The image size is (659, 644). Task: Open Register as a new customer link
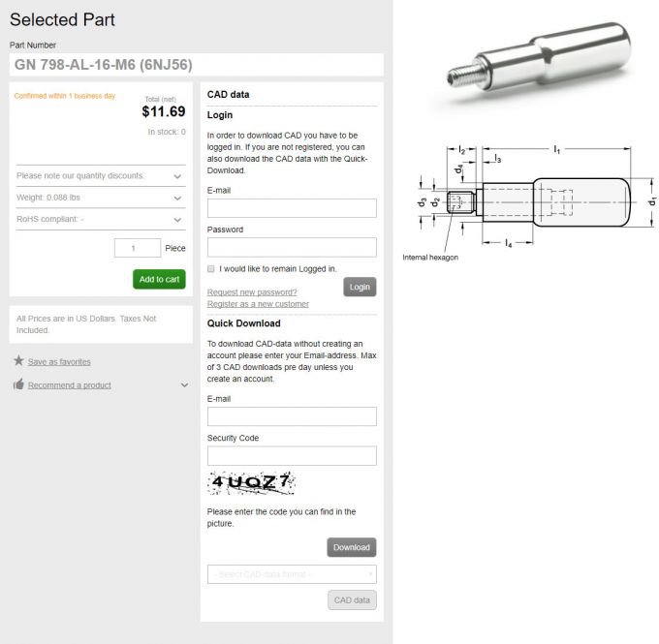(x=258, y=304)
